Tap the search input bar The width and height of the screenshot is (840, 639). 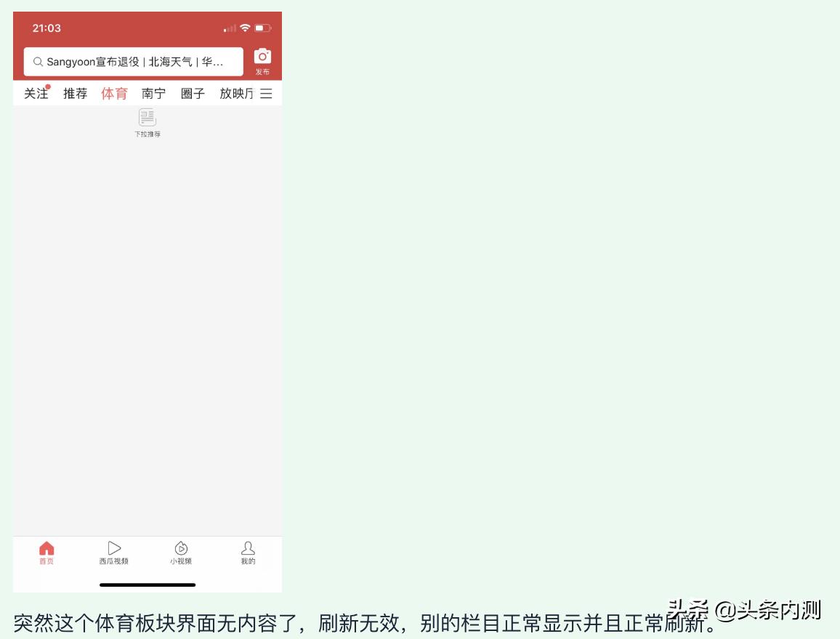coord(134,62)
